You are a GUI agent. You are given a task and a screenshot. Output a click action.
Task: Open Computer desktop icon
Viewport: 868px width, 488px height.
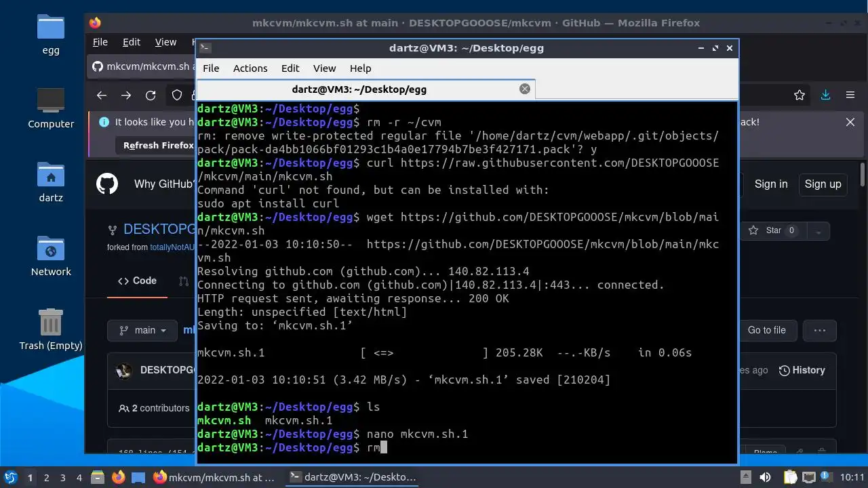tap(51, 108)
